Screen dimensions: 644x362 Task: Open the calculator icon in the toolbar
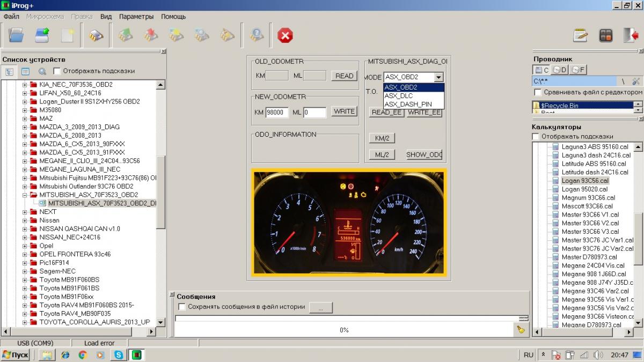[x=605, y=36]
